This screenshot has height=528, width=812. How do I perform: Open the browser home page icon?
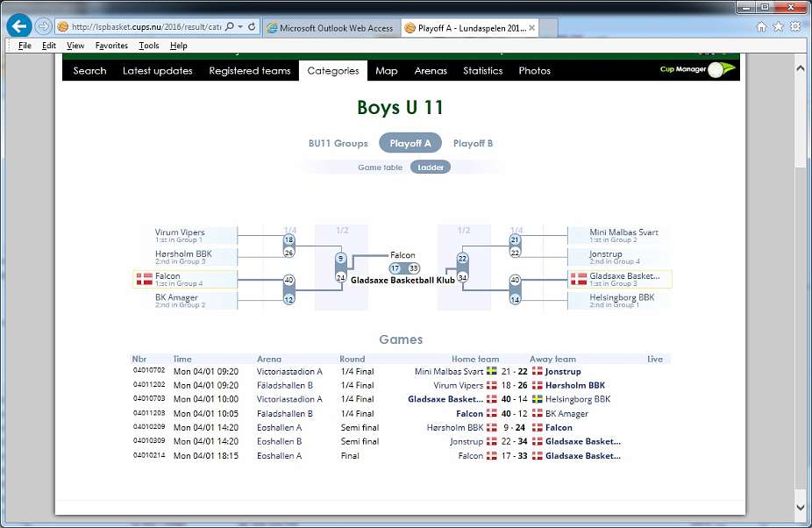click(x=761, y=27)
